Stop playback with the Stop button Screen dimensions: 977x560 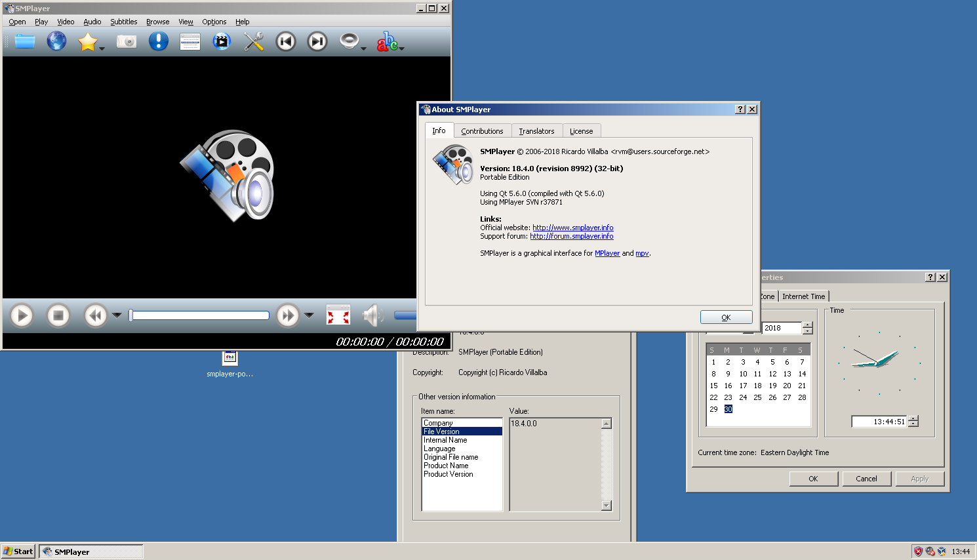(58, 315)
